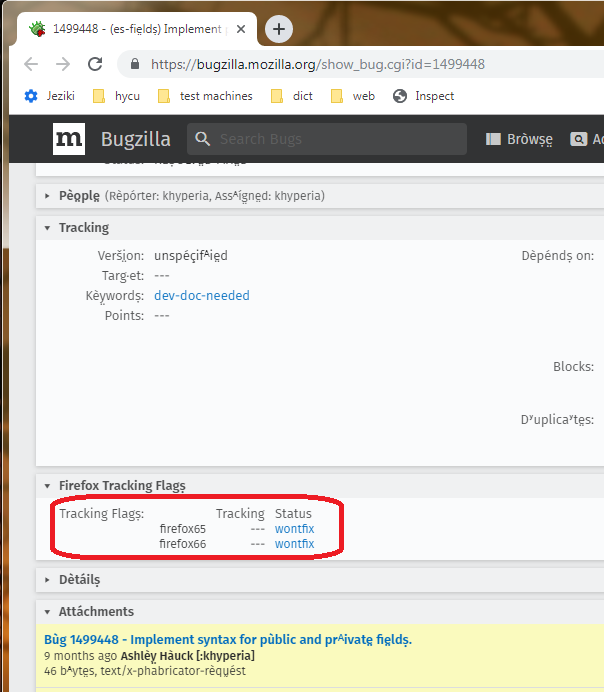Image resolution: width=604 pixels, height=692 pixels.
Task: Expand the People section
Action: [47, 196]
